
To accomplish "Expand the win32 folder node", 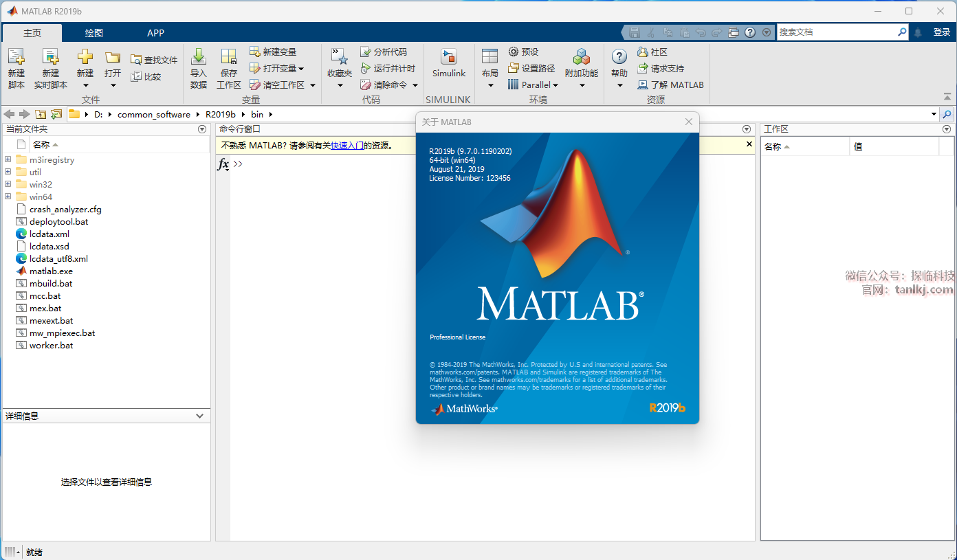I will (8, 184).
